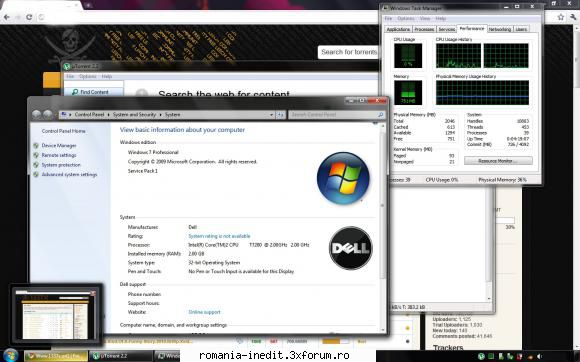Click the uTorrent tray icon
Screen dimensions: 580x362
pos(481,356)
